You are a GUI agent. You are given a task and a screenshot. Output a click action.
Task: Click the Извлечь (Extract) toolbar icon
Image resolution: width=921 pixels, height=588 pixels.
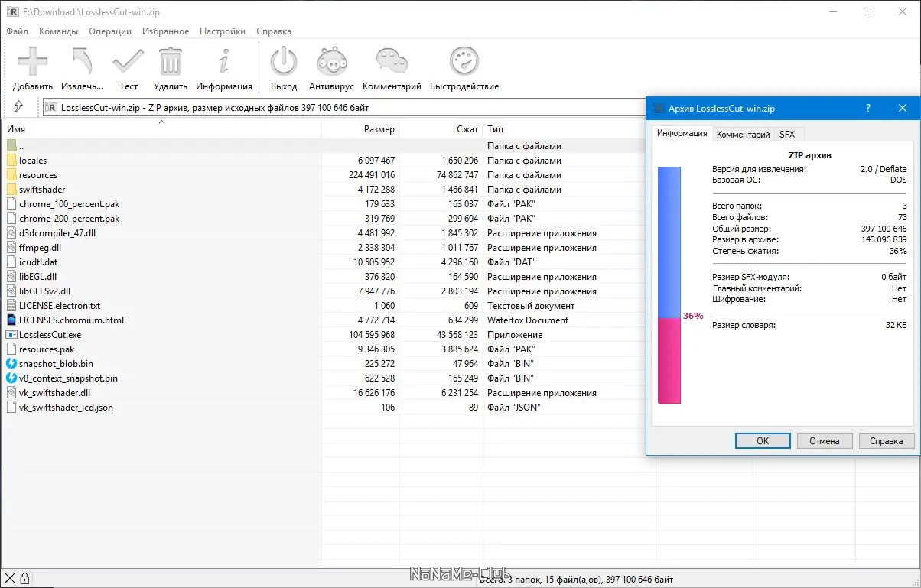(83, 61)
